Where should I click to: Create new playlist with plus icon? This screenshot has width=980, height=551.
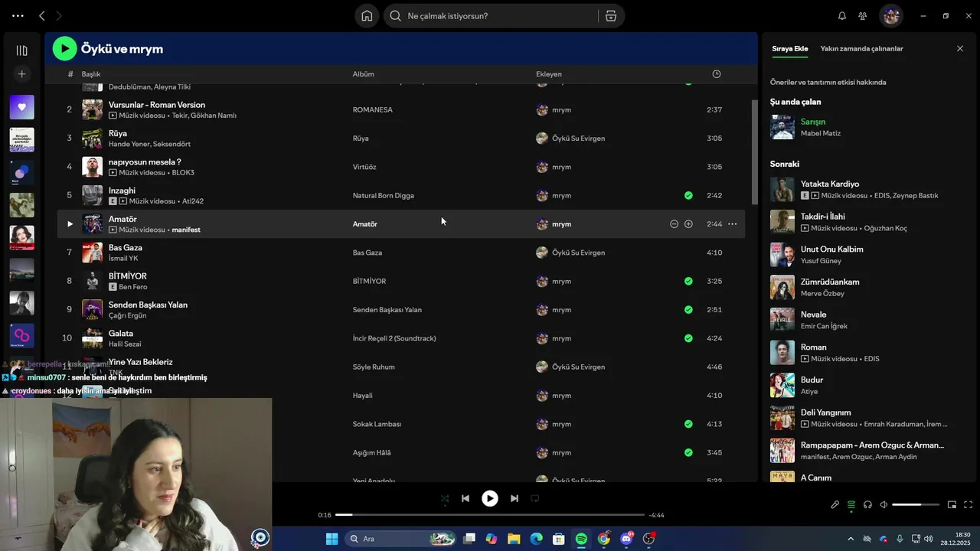[21, 74]
